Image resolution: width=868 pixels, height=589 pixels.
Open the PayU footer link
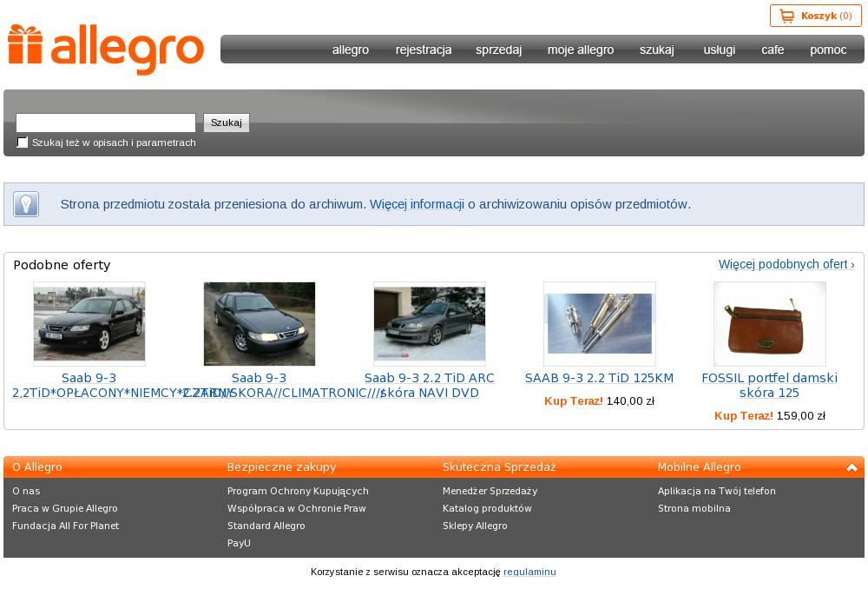[x=240, y=543]
